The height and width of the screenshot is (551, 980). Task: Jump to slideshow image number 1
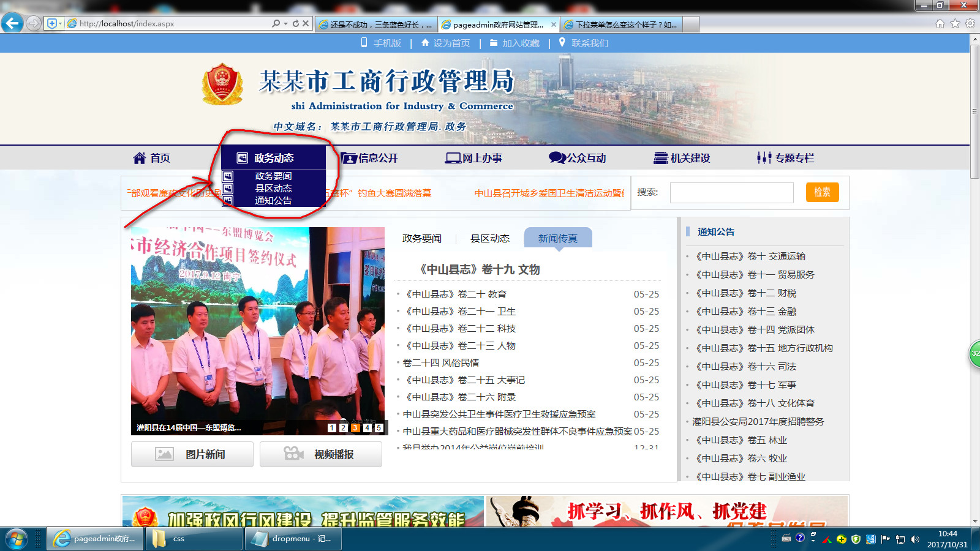click(x=331, y=428)
